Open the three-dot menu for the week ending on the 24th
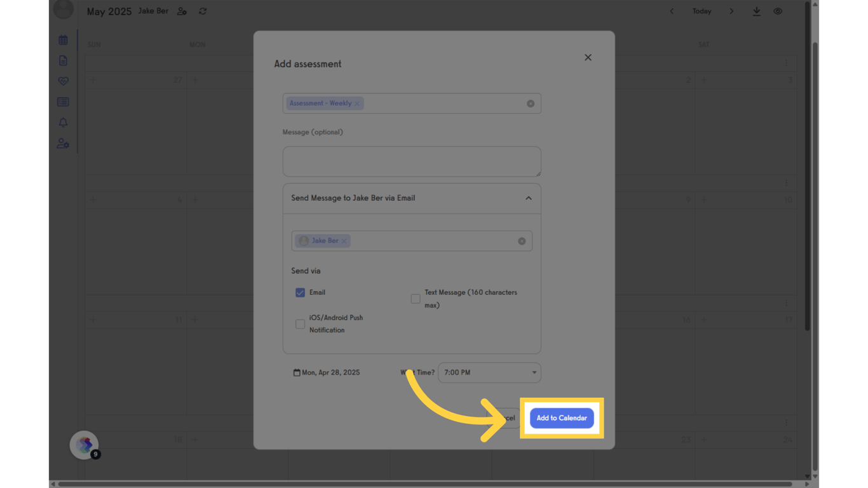Image resolution: width=868 pixels, height=488 pixels. [x=786, y=423]
